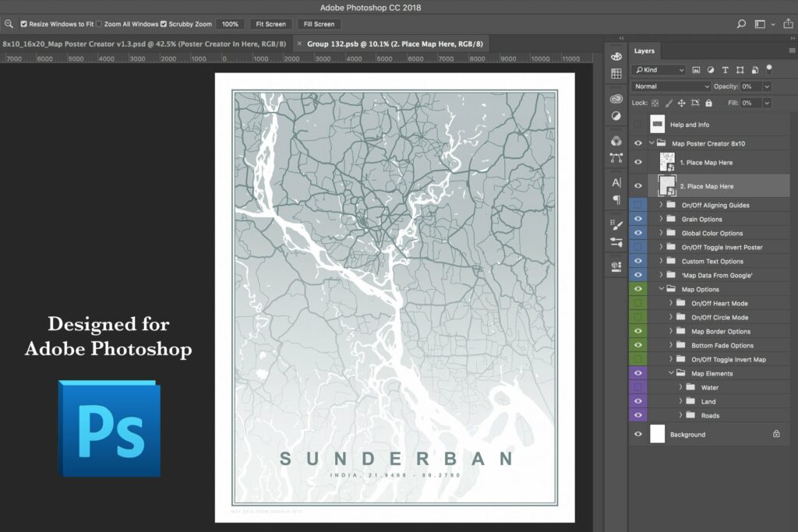Collapse the Map Options group
This screenshot has width=798, height=532.
pos(661,289)
